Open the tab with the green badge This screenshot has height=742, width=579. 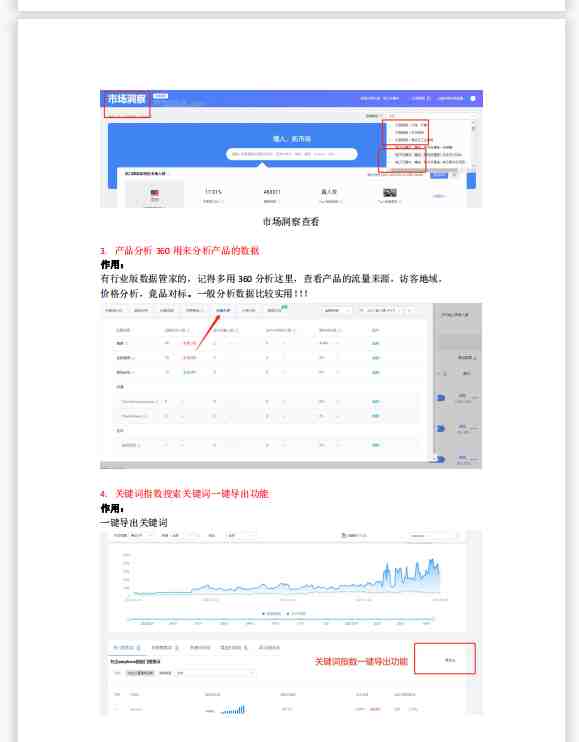(277, 310)
